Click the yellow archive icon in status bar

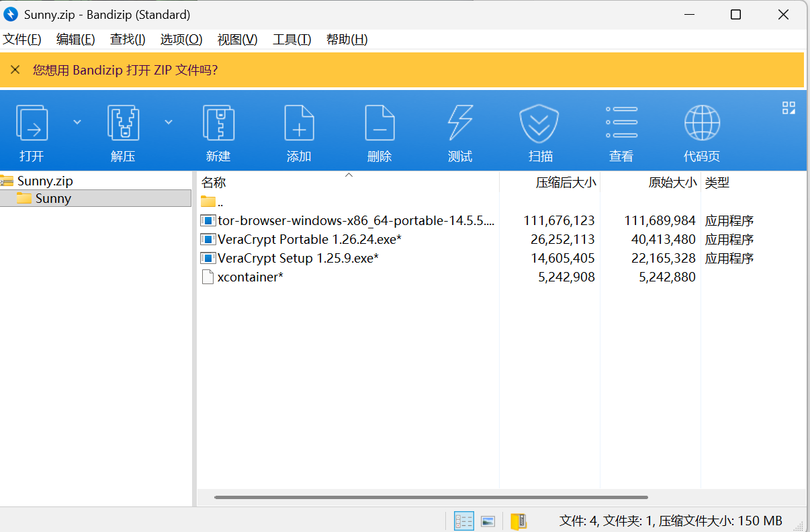(518, 521)
